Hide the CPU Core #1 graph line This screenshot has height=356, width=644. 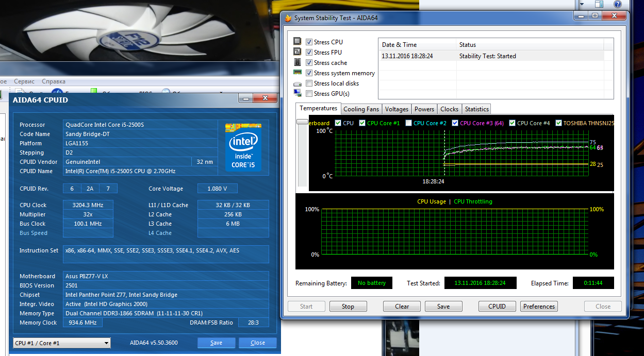coord(362,123)
